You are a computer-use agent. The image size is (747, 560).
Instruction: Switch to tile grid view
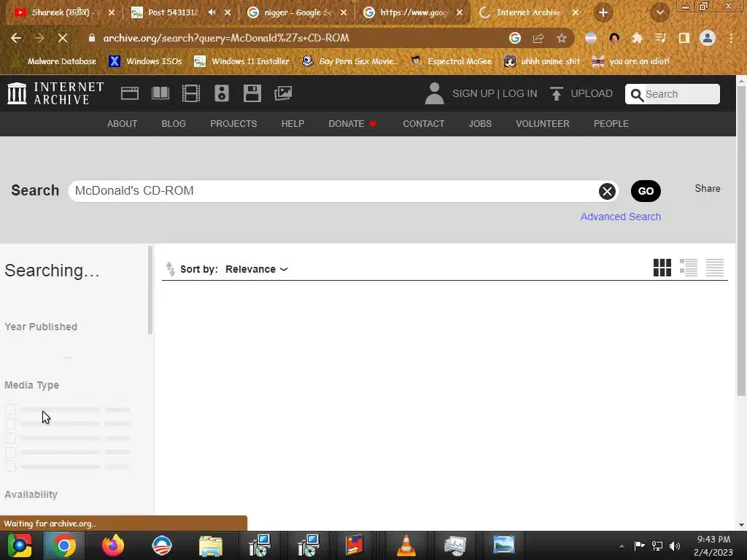(662, 268)
